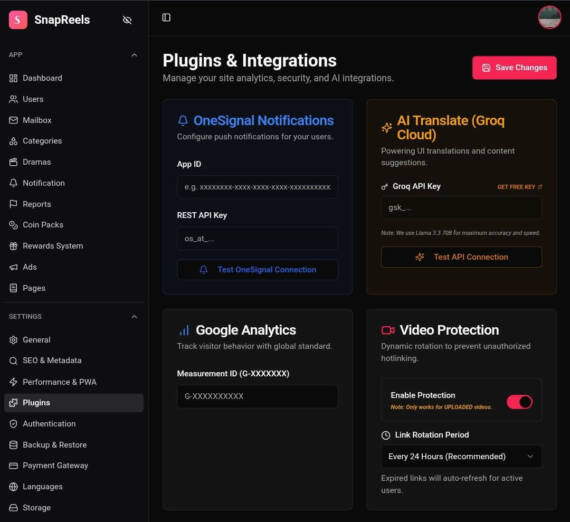Toggle the Enable Protection switch
The height and width of the screenshot is (522, 570).
(519, 402)
